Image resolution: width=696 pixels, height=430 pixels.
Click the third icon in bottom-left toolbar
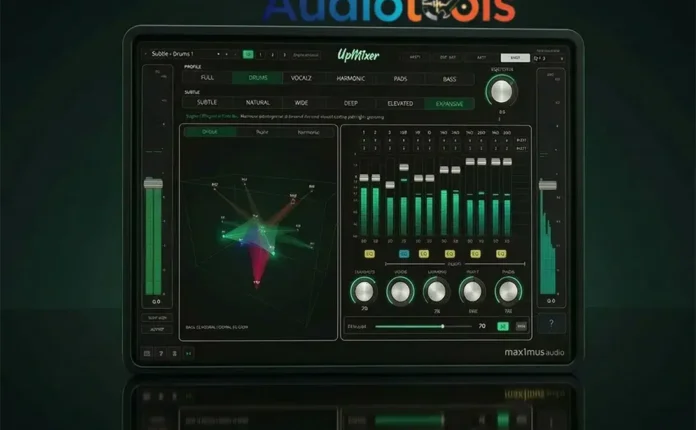174,353
